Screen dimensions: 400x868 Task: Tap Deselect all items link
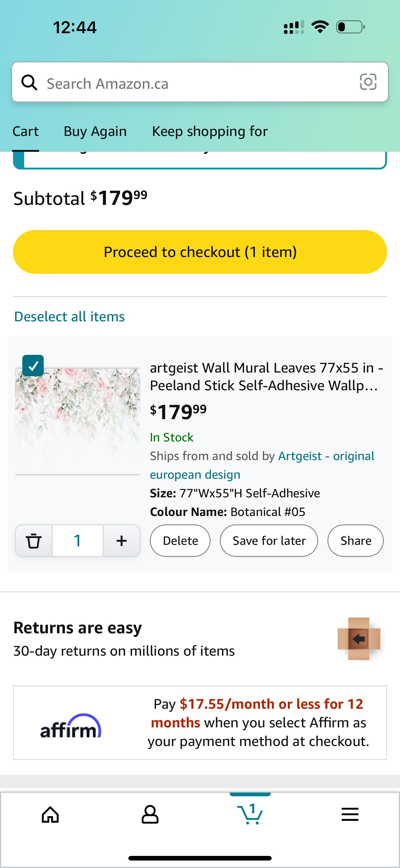pyautogui.click(x=69, y=317)
